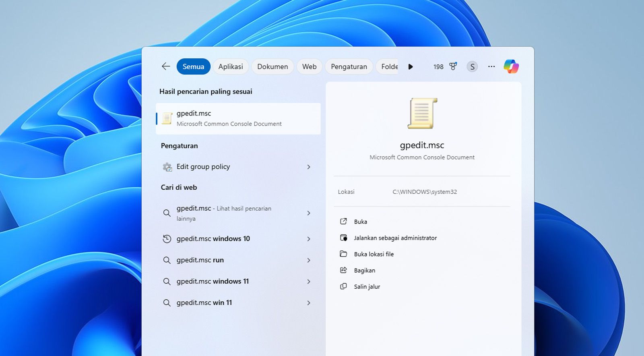Expand the Edit group policy result chevron
This screenshot has height=356, width=644.
[x=309, y=167]
